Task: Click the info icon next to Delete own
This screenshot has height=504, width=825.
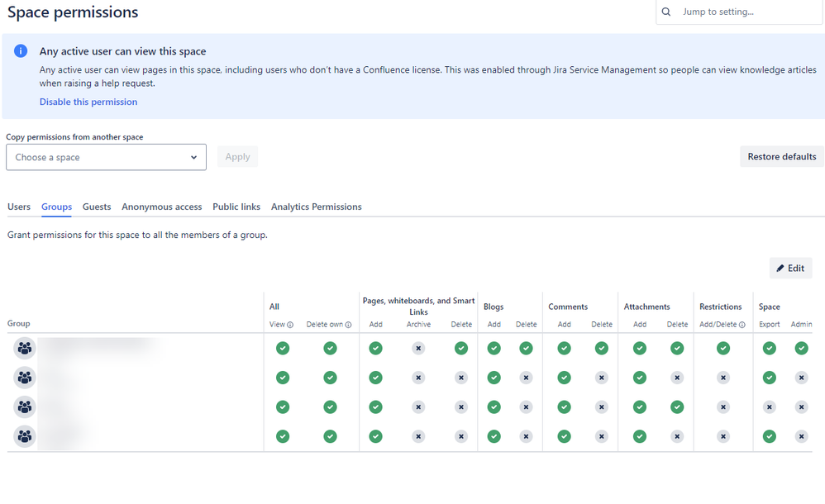Action: coord(348,325)
